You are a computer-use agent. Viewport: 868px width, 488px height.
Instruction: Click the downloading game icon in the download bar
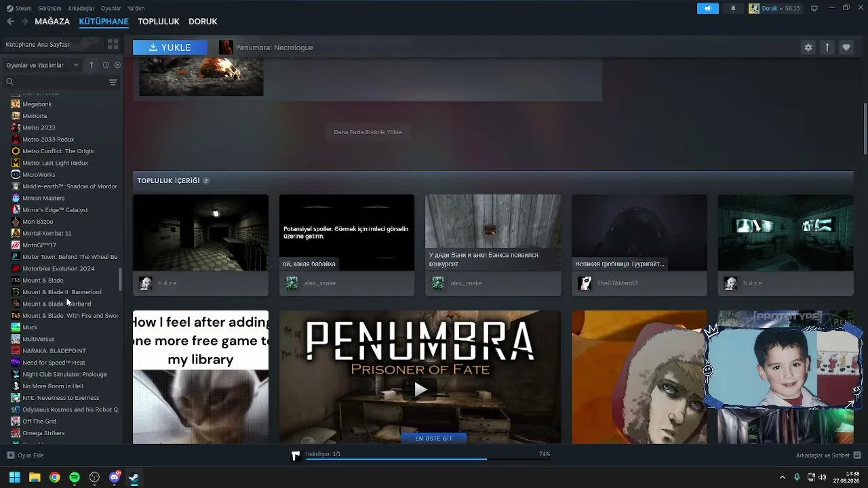click(x=296, y=455)
